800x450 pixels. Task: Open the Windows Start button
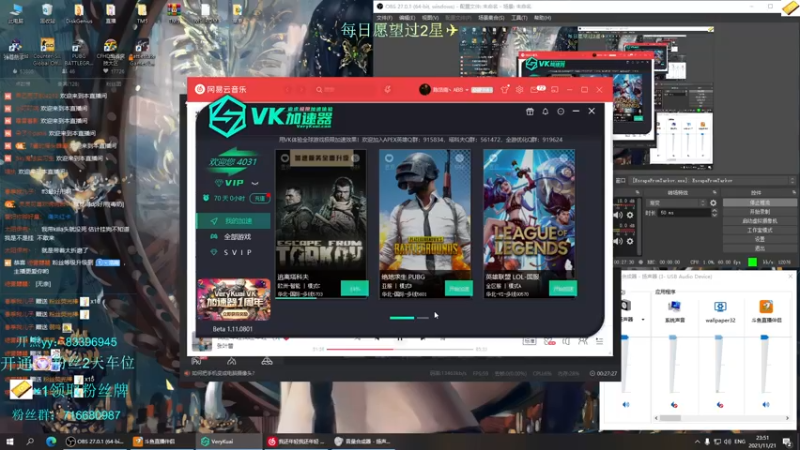pos(10,441)
